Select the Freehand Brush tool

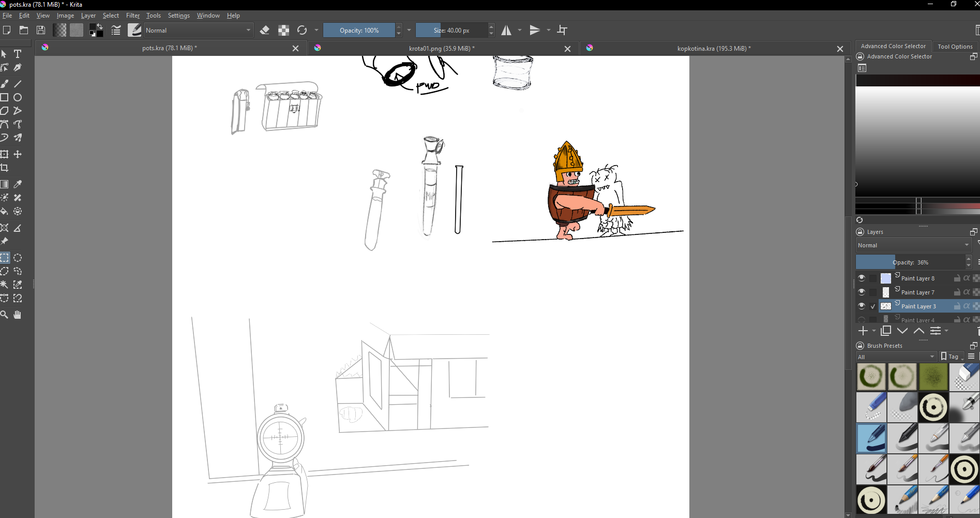point(5,83)
